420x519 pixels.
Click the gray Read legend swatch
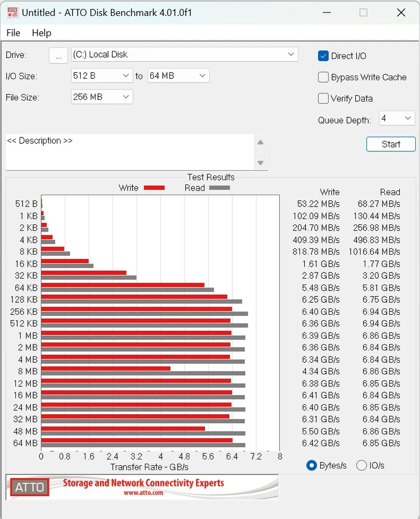pos(219,188)
